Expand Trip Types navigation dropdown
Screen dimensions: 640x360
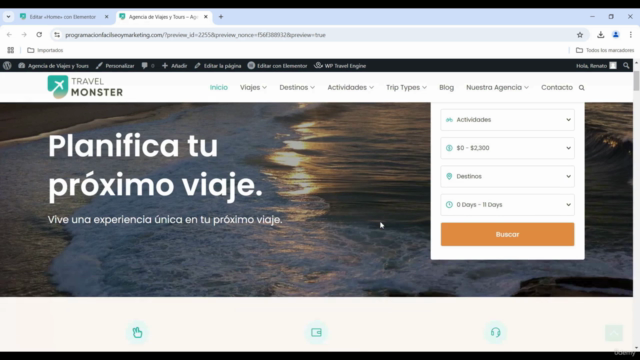(x=407, y=87)
